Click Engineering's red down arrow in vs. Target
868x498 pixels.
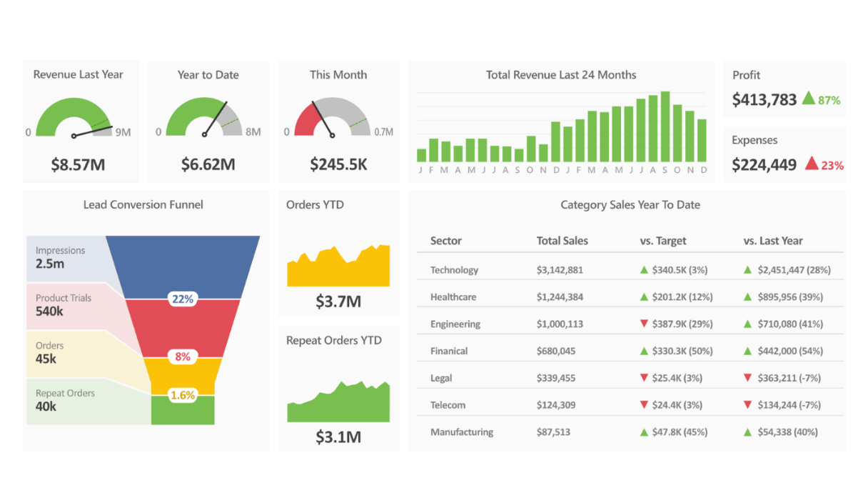644,324
